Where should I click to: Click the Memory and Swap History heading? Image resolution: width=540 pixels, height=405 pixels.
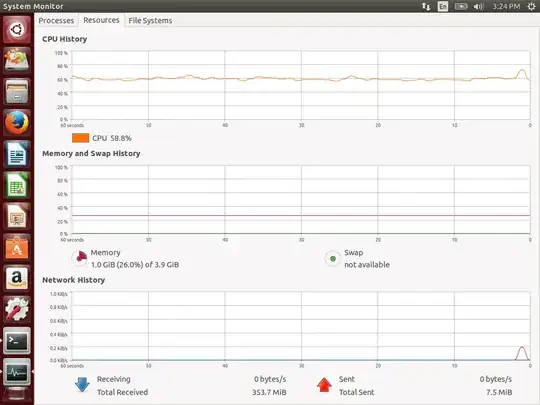point(91,153)
